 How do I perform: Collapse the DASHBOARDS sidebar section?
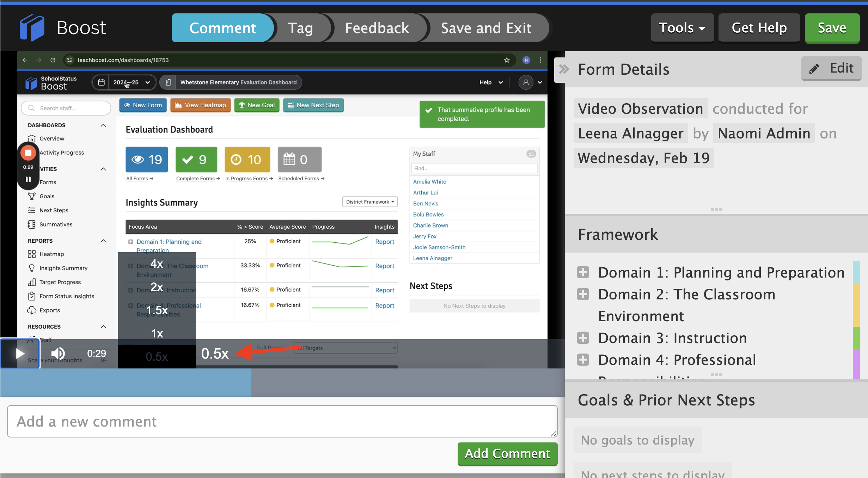103,125
